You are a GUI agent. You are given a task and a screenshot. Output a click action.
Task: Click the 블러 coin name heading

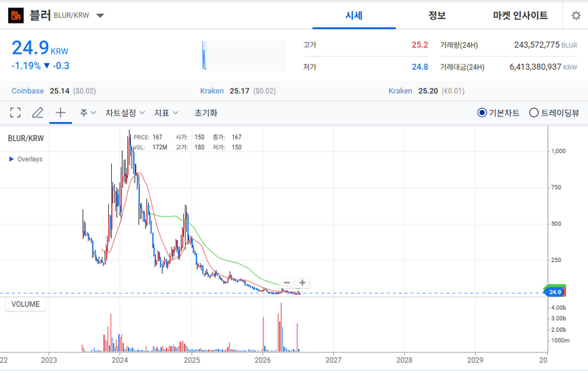tap(40, 15)
